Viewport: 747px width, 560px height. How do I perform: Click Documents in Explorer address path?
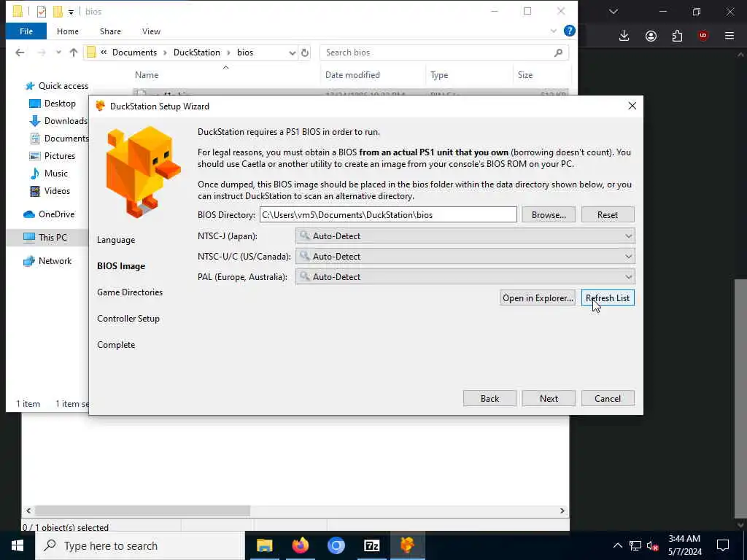click(134, 52)
